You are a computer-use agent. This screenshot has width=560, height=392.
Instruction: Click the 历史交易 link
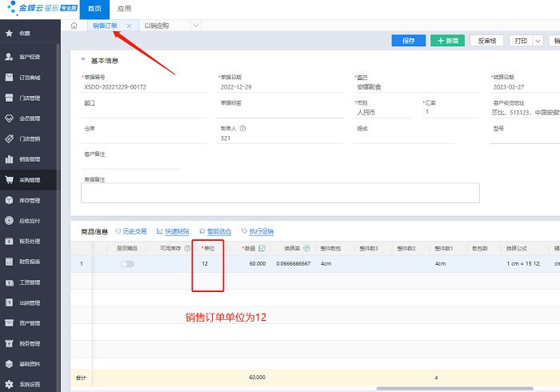(x=130, y=231)
